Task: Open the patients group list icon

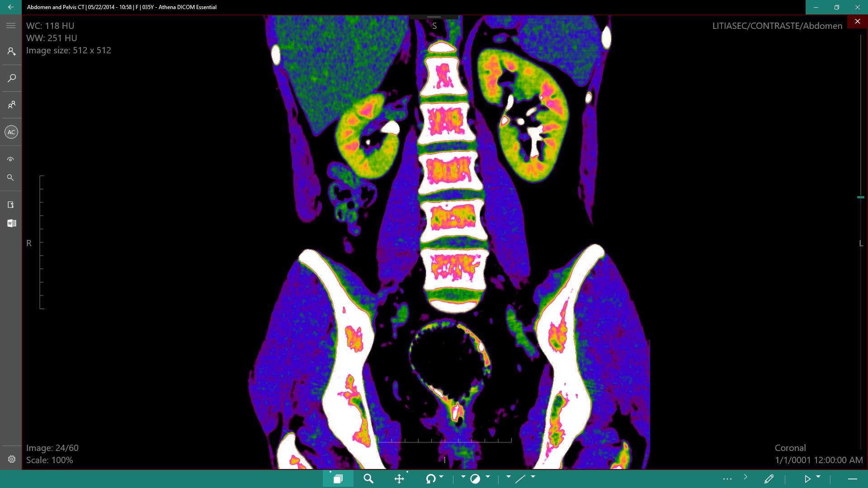Action: coord(11,105)
